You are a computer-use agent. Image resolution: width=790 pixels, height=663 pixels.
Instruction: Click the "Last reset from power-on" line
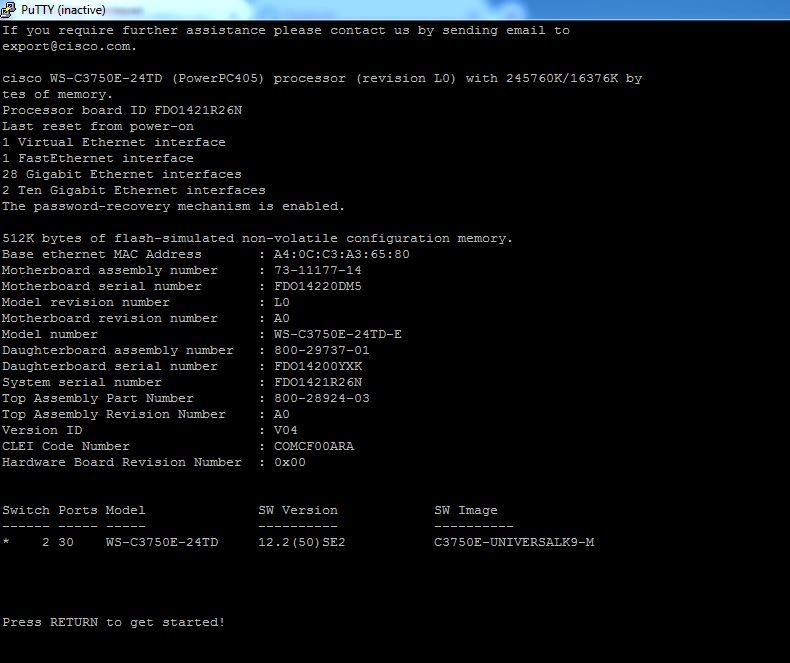(x=98, y=126)
